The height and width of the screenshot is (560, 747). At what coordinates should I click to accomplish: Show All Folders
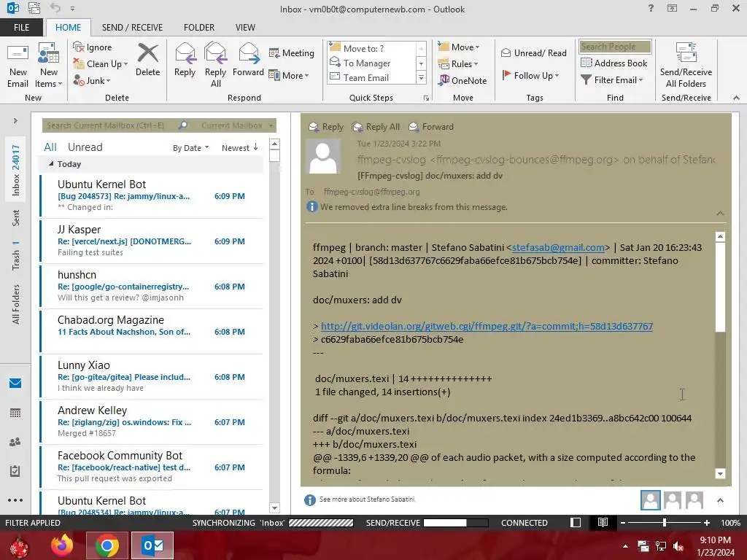[16, 305]
